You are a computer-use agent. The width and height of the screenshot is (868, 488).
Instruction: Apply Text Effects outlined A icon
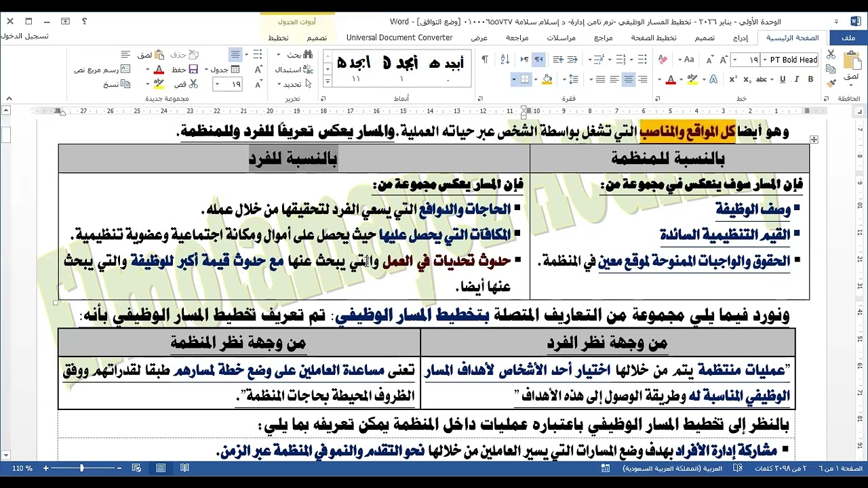tap(713, 79)
